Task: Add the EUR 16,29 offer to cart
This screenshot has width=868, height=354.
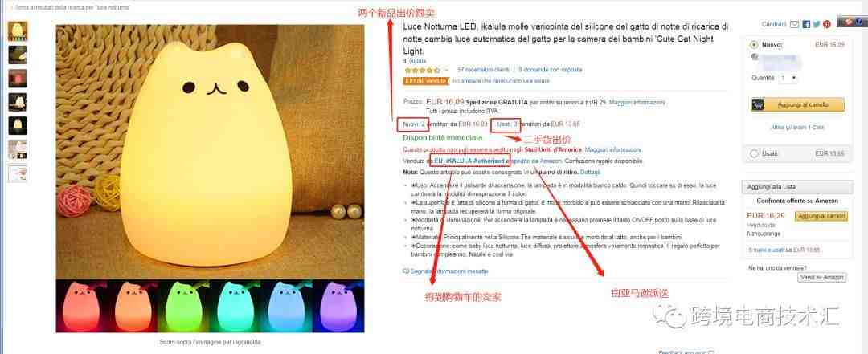Action: 821,216
